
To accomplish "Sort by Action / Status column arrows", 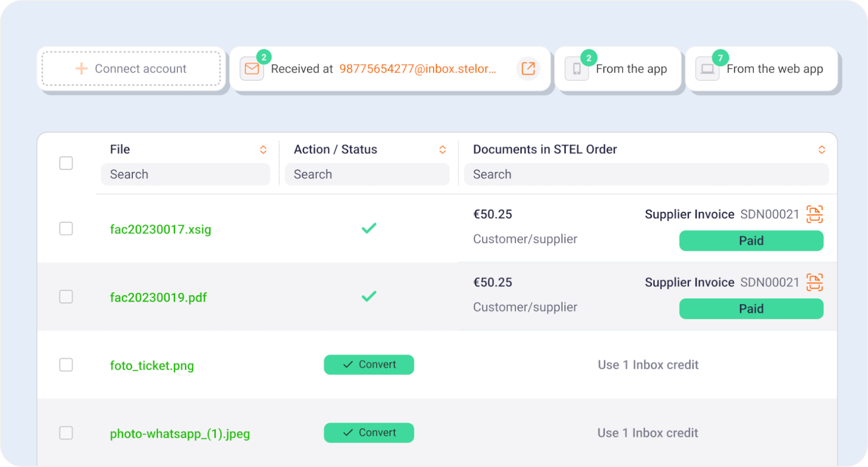I will pyautogui.click(x=443, y=150).
